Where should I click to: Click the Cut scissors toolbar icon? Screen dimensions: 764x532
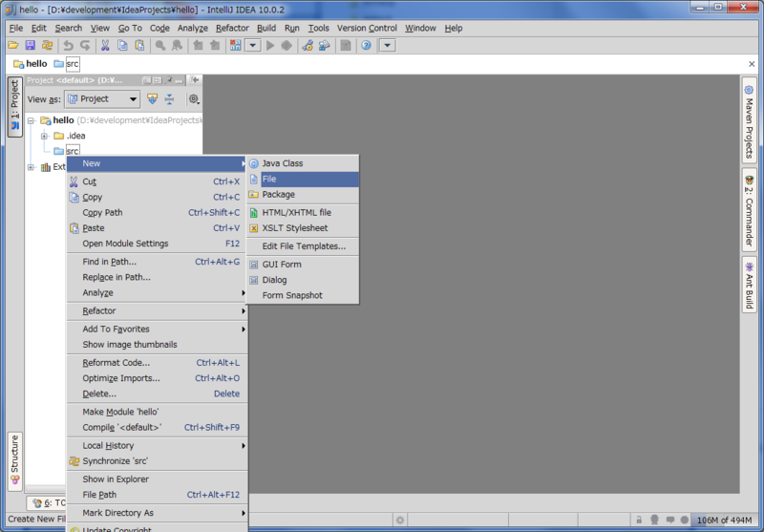(105, 45)
